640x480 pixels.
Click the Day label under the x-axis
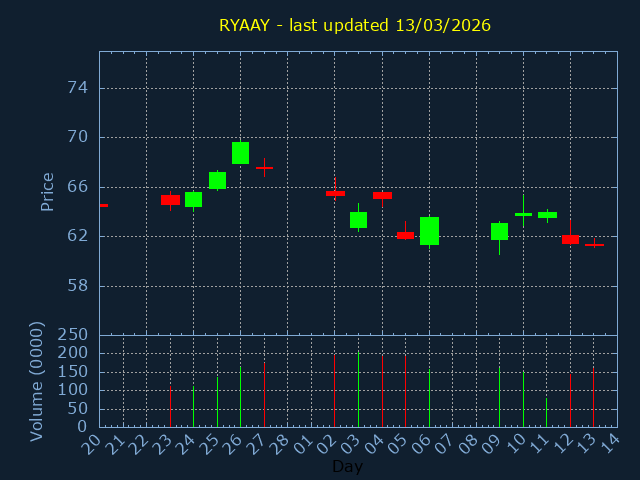click(347, 466)
